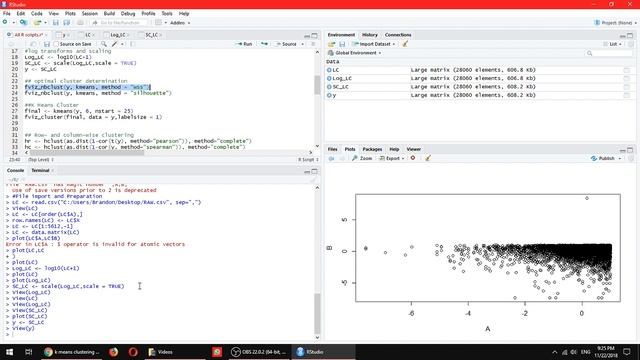The image size is (640, 360).
Task: Maximize the Console pane
Action: 314,171
